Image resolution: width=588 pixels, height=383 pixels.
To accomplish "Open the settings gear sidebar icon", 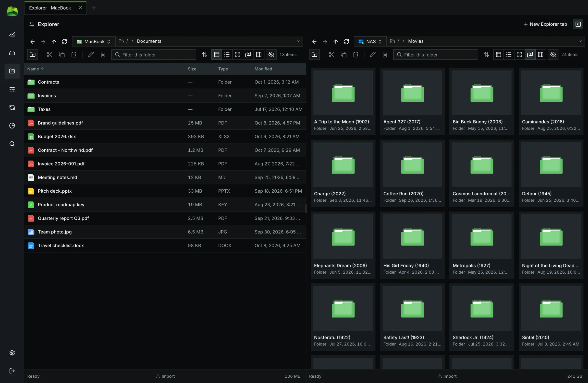I will tap(12, 352).
